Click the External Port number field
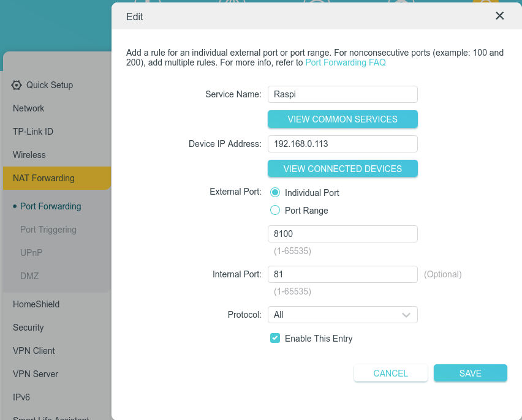The width and height of the screenshot is (522, 420). [x=342, y=234]
